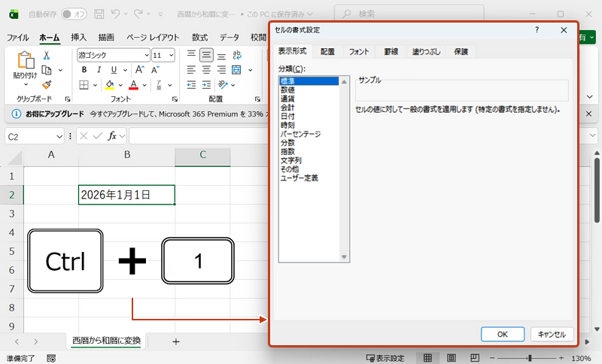
Task: Switch to the 塗りつぶし dialog tab
Action: click(426, 51)
